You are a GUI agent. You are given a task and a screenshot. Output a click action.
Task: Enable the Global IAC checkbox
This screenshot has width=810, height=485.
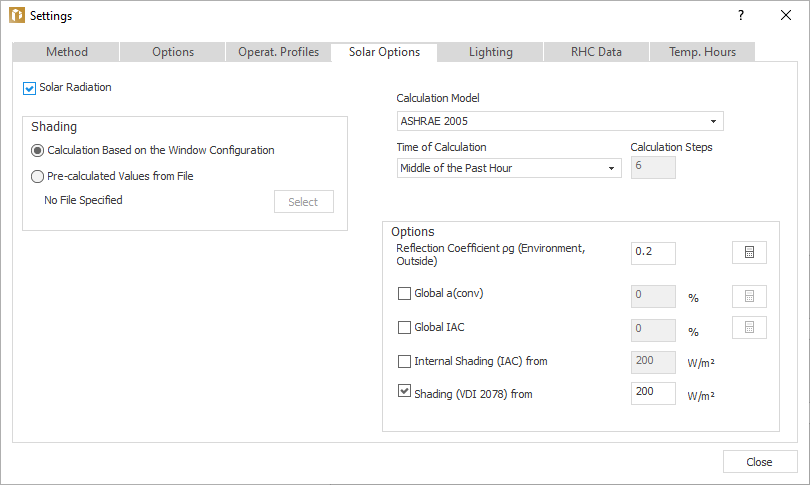coord(404,327)
